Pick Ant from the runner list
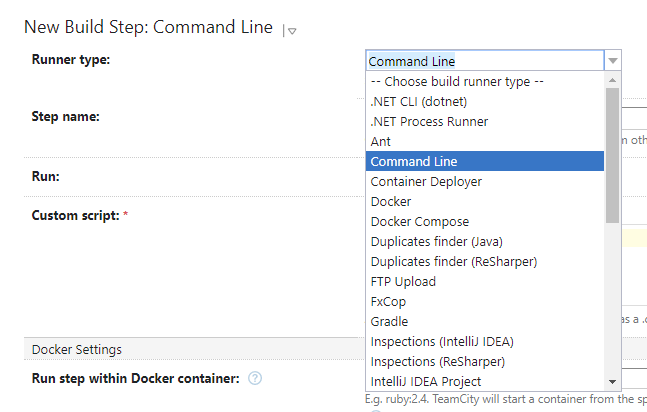 click(381, 141)
